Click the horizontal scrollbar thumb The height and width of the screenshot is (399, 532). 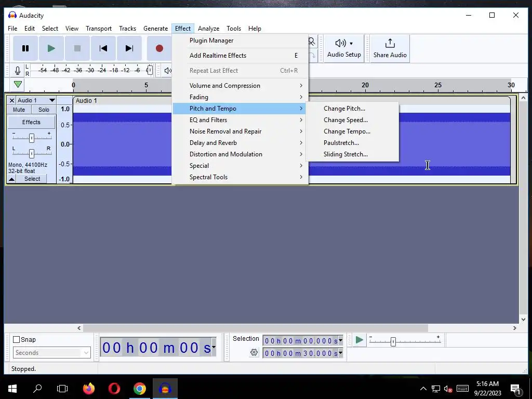pos(256,328)
